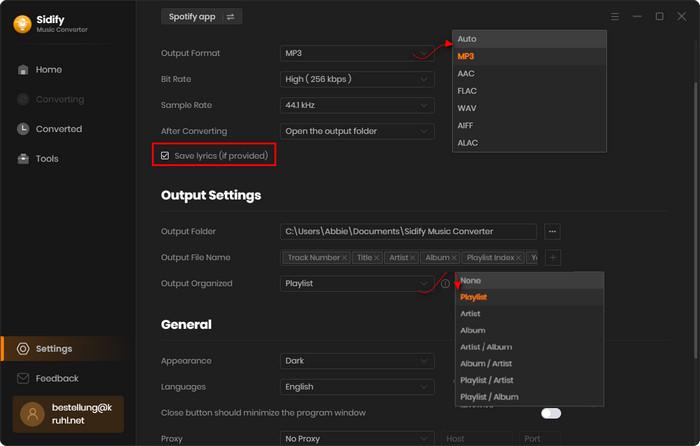Remove the Track Number filename tag
The width and height of the screenshot is (700, 446).
[344, 258]
